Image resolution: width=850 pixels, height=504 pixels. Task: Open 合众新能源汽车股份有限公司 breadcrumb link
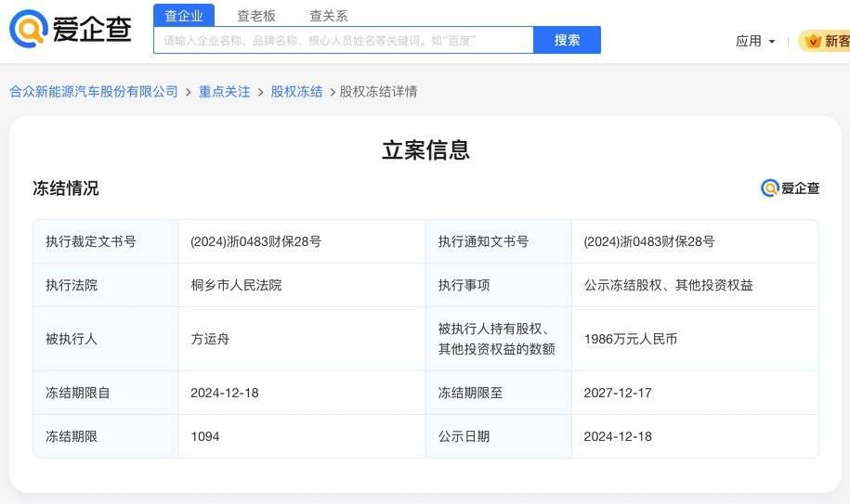coord(94,91)
